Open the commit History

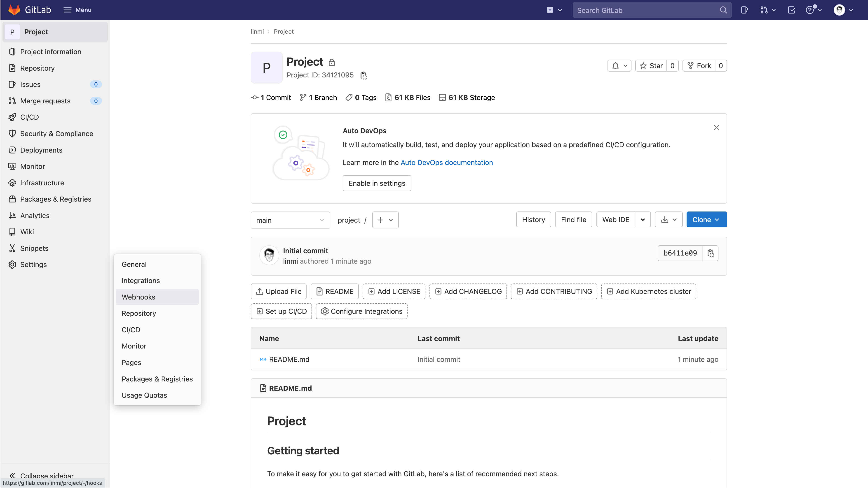tap(533, 220)
